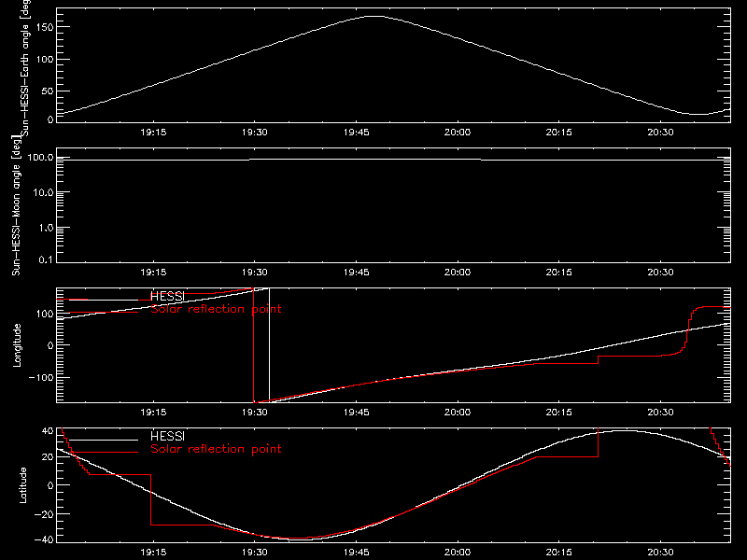
Task: Click the Longitude axis title
Action: (x=17, y=345)
